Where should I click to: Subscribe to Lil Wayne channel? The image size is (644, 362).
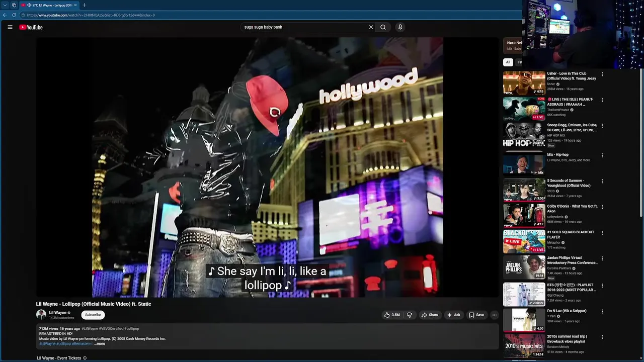(x=93, y=315)
